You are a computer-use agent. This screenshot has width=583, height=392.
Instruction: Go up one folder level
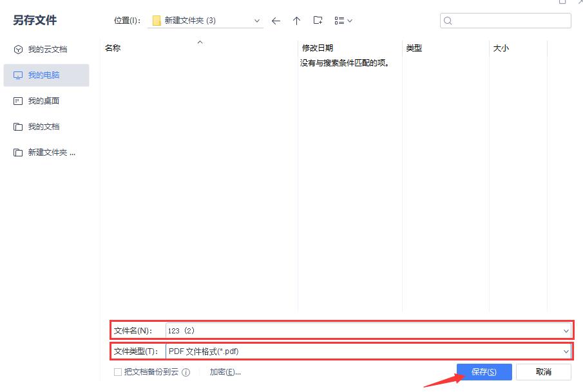click(x=296, y=20)
